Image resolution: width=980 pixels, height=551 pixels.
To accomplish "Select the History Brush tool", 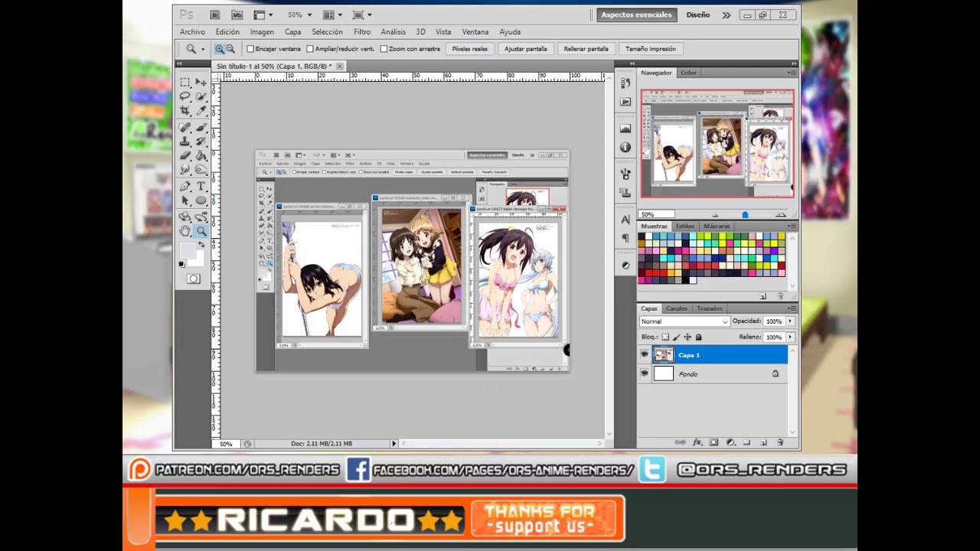I will [201, 142].
